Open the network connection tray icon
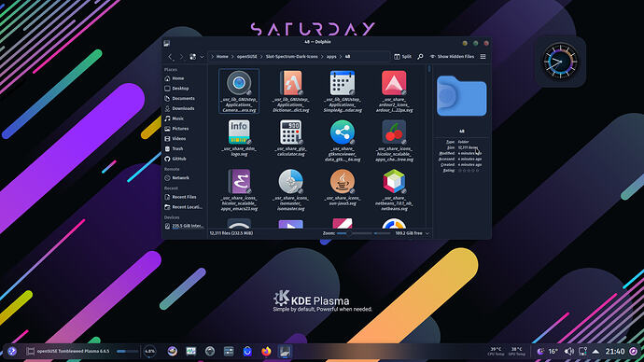 [x=582, y=352]
